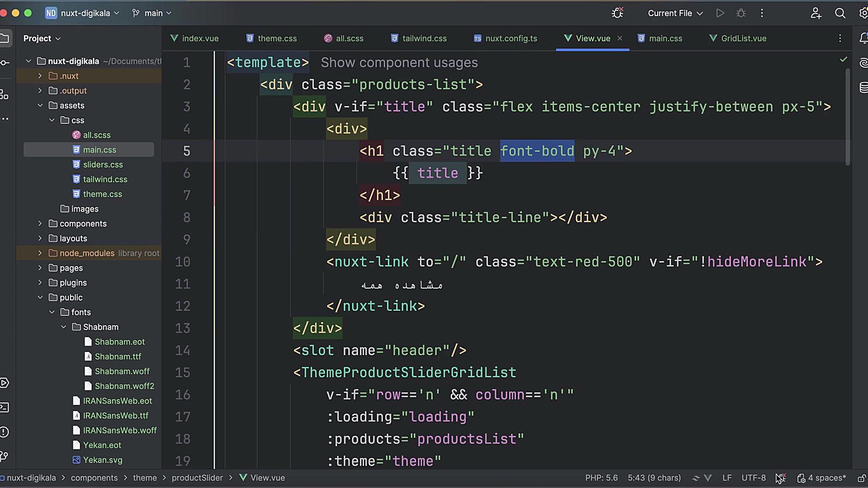Screen dimensions: 868x488
Task: Collapse the Shabnam fonts folder
Action: pyautogui.click(x=63, y=327)
